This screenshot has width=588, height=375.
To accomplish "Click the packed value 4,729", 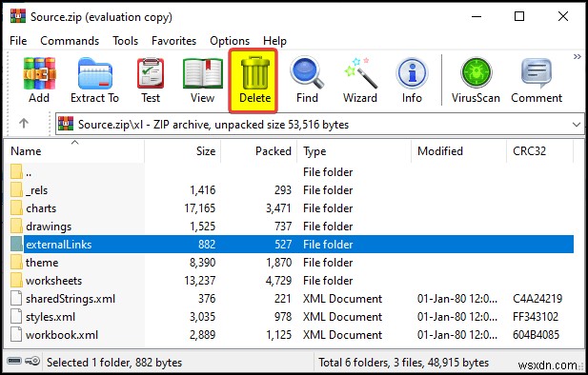I will (278, 281).
